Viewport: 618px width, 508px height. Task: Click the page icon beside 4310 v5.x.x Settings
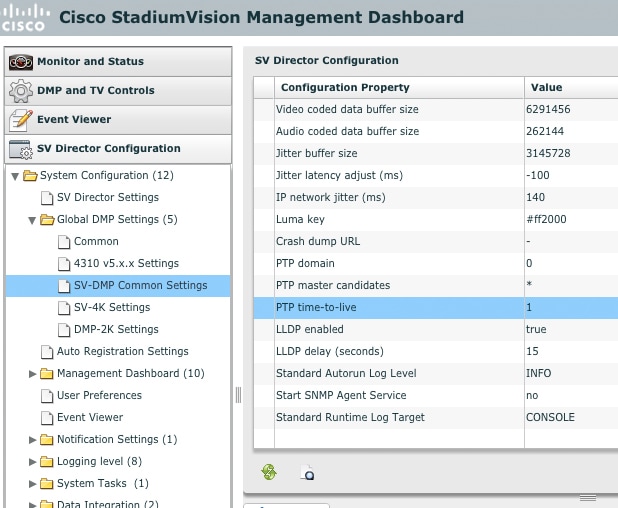64,264
